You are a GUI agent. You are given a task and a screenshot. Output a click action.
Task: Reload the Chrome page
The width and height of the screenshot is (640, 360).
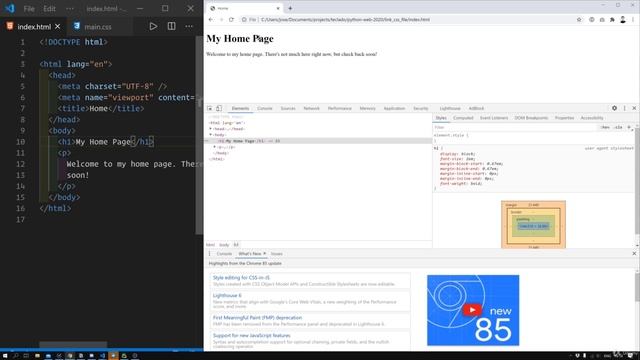tap(231, 20)
